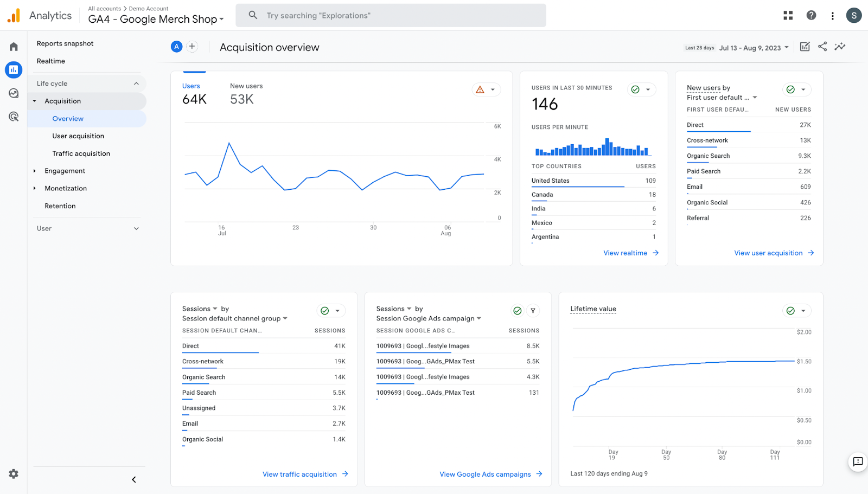Viewport: 868px width, 494px height.
Task: Switch to the Realtime report
Action: pyautogui.click(x=50, y=61)
